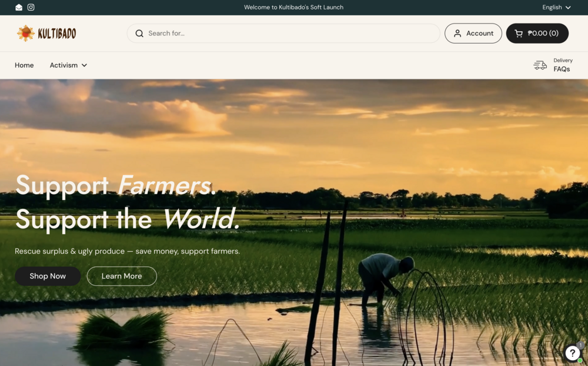Expand the English language dropdown
The height and width of the screenshot is (366, 588).
tap(556, 7)
